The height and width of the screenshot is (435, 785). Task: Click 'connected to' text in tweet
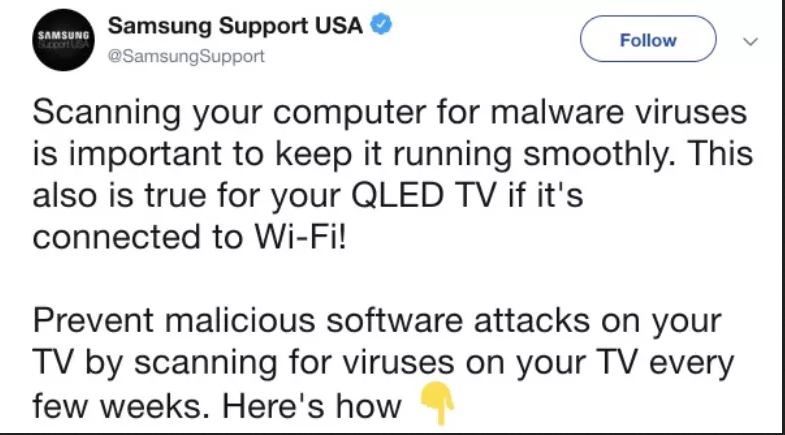tap(138, 237)
